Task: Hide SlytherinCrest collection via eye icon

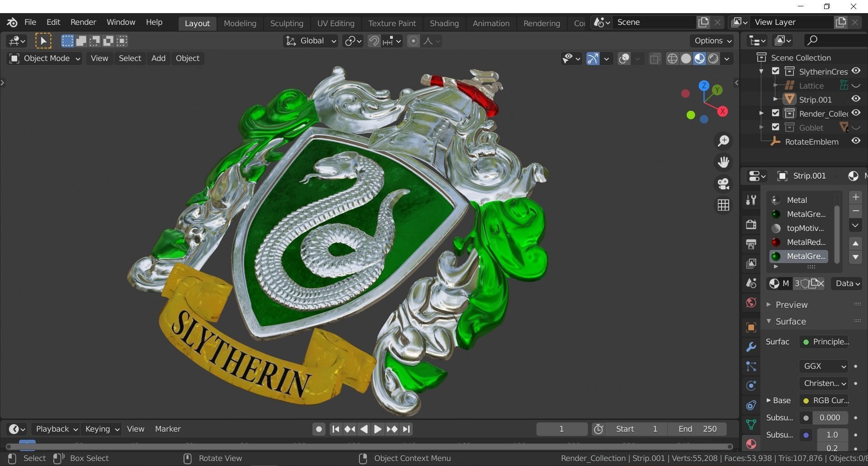Action: (x=856, y=71)
